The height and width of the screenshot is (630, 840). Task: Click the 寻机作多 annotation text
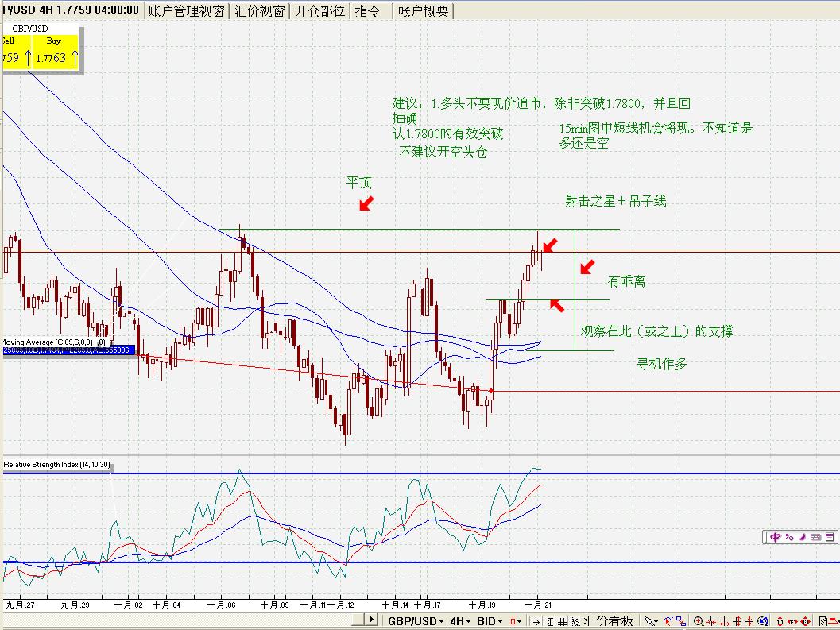click(x=662, y=364)
